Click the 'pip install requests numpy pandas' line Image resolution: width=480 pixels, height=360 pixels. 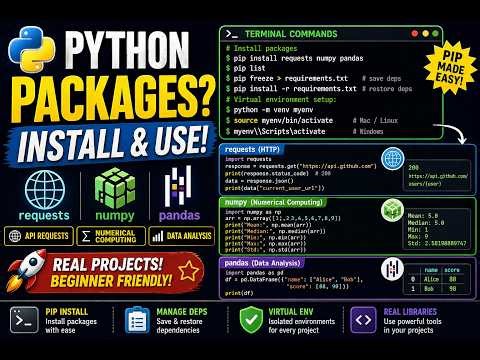point(294,58)
